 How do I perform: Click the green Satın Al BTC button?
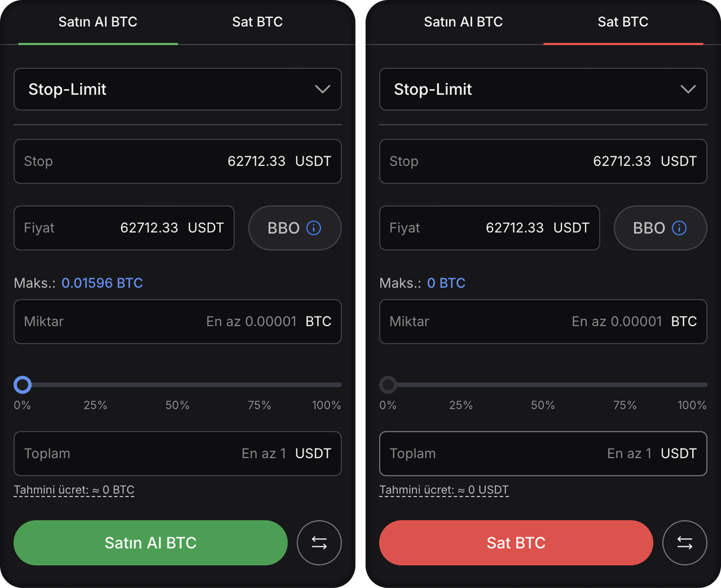(x=151, y=543)
